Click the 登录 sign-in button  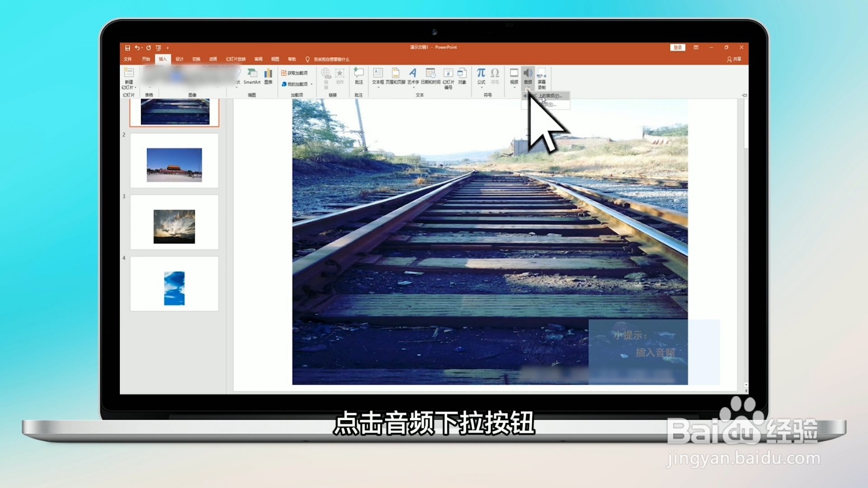[x=678, y=48]
